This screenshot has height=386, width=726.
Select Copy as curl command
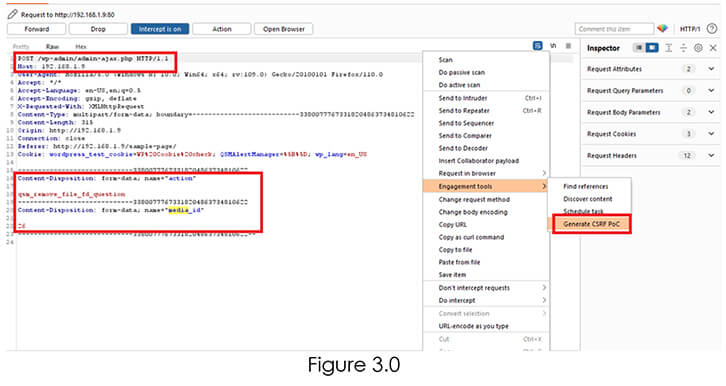point(486,237)
